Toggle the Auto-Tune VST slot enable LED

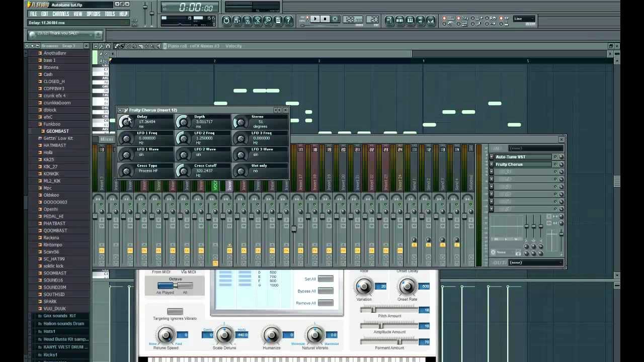tap(555, 157)
